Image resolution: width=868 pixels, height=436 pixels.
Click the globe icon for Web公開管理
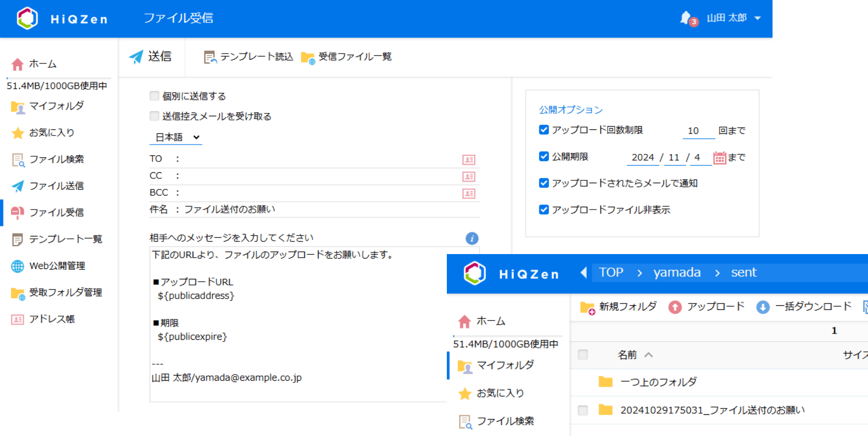(18, 266)
